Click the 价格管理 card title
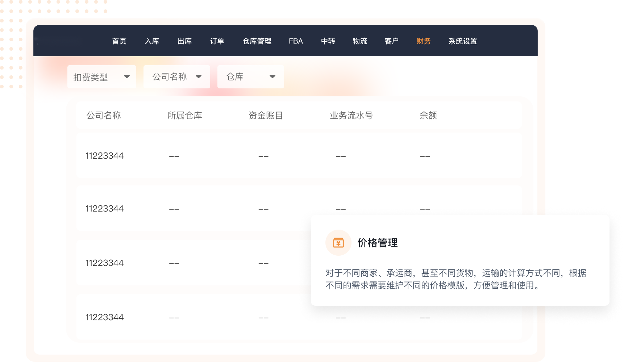Screen dimensions: 624x364 (377, 243)
